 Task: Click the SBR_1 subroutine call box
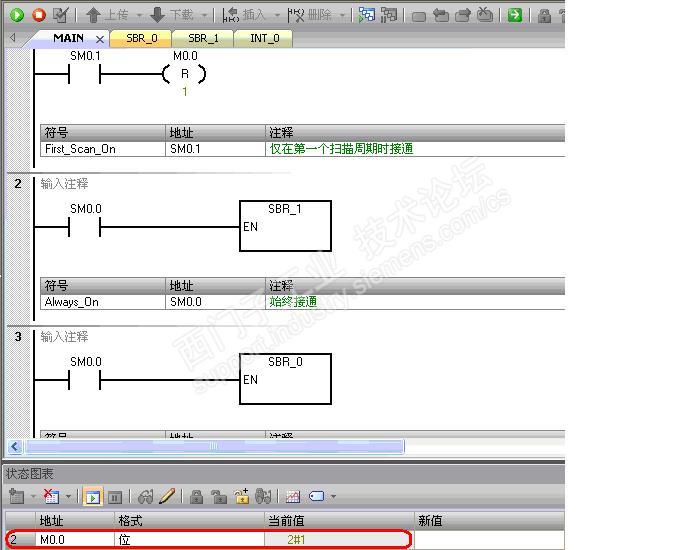(x=285, y=226)
